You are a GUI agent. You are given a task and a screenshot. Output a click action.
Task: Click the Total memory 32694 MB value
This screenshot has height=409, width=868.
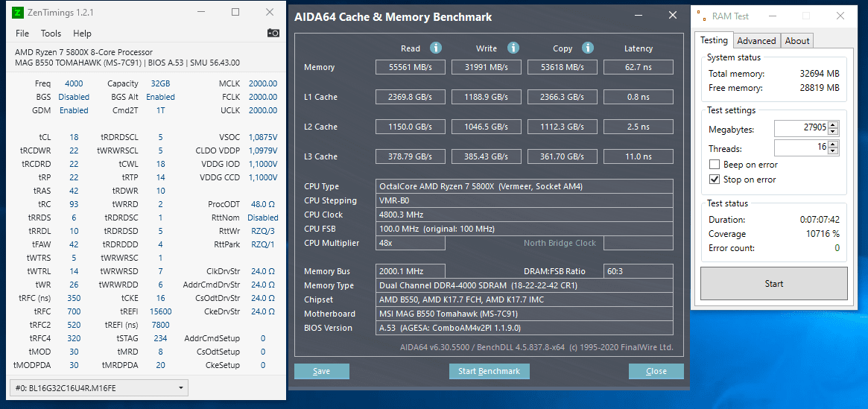click(x=820, y=74)
